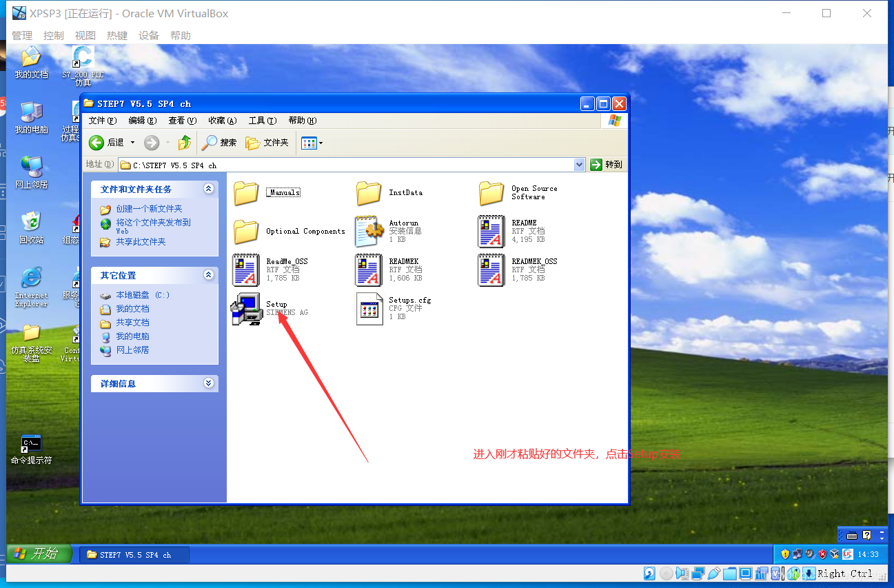894x588 pixels.
Task: Click 共享此文件夹 link
Action: tap(141, 242)
